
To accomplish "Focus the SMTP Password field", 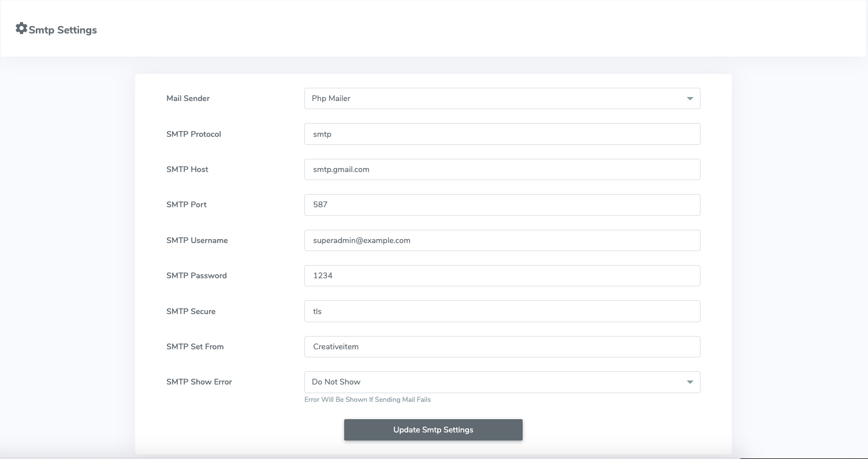I will (x=501, y=276).
